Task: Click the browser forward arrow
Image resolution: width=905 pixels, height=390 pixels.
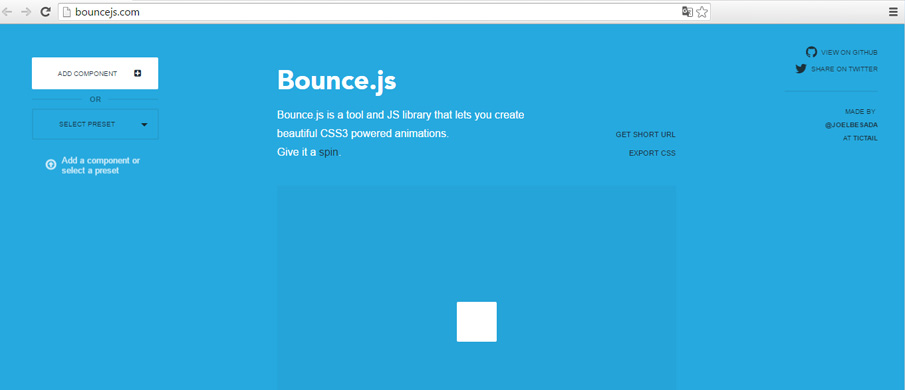Action: 26,12
